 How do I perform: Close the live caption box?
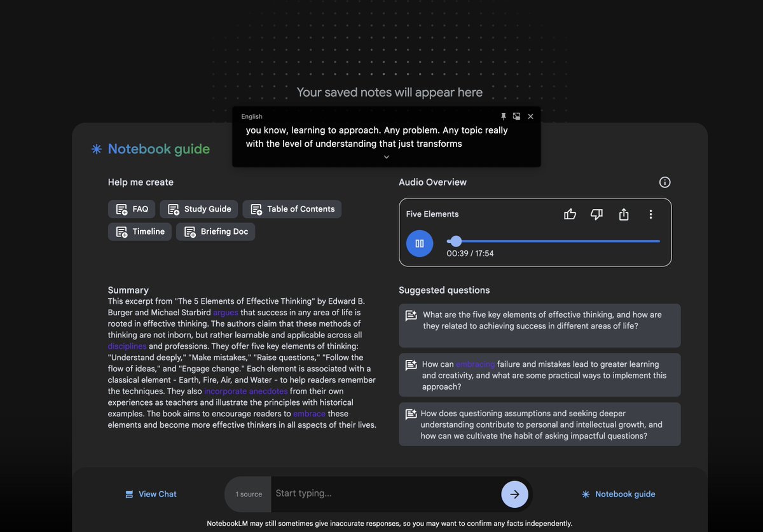tap(530, 116)
